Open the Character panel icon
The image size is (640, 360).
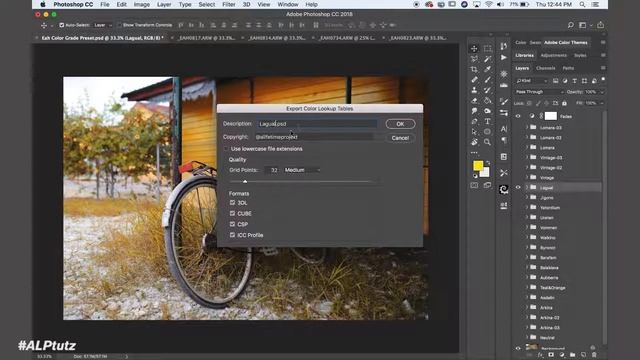(504, 129)
